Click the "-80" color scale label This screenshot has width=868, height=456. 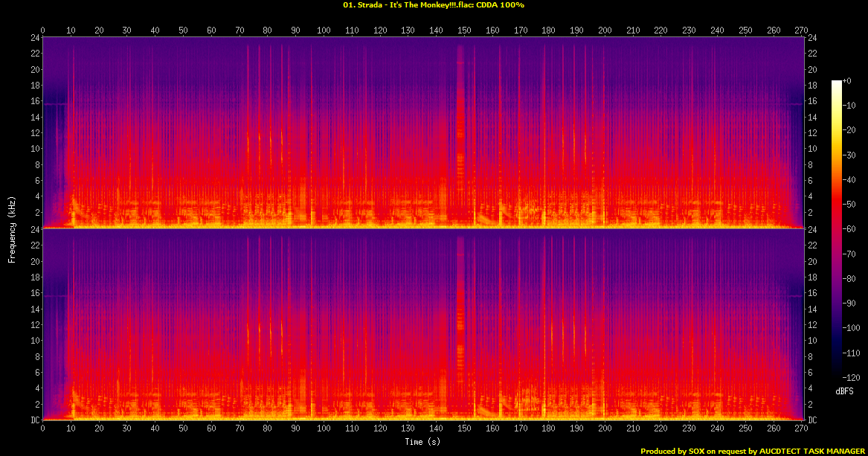(x=849, y=278)
